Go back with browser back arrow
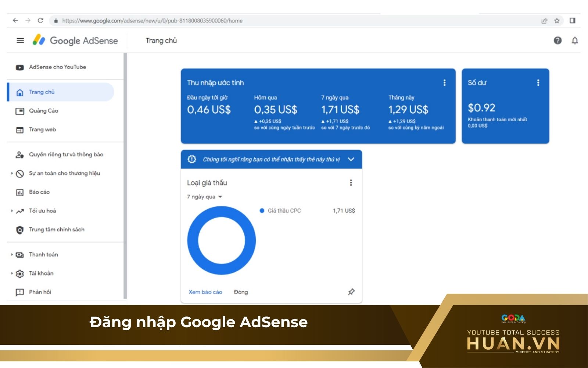Image resolution: width=588 pixels, height=368 pixels. 15,21
